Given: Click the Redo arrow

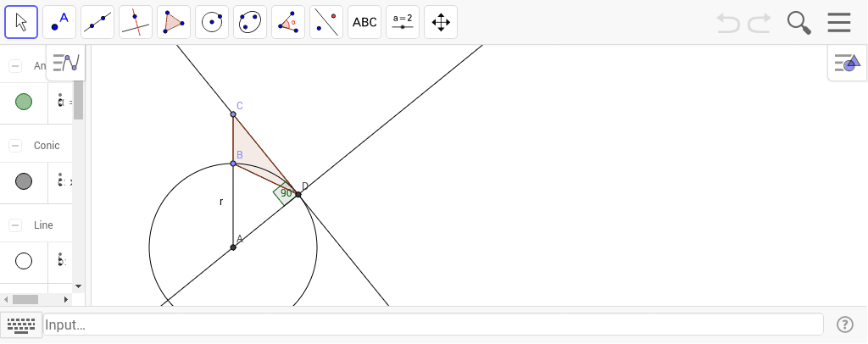Looking at the screenshot, I should coord(759,23).
